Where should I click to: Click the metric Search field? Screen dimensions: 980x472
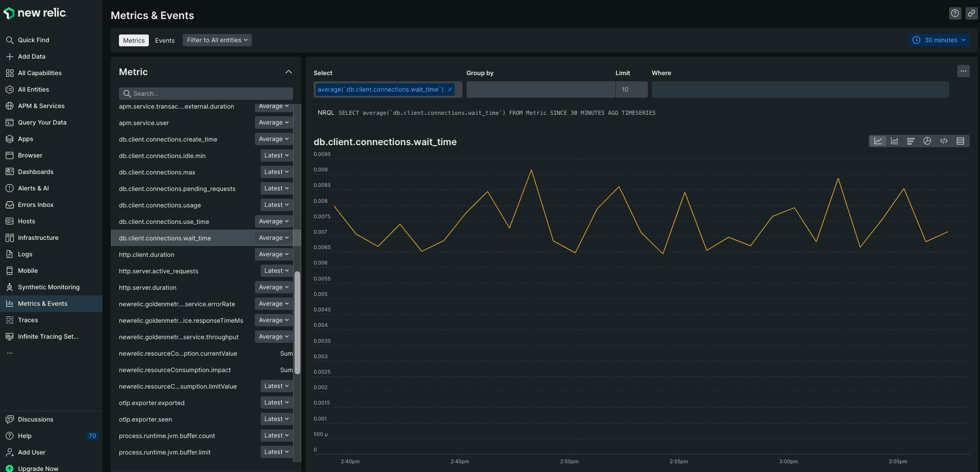click(x=206, y=94)
